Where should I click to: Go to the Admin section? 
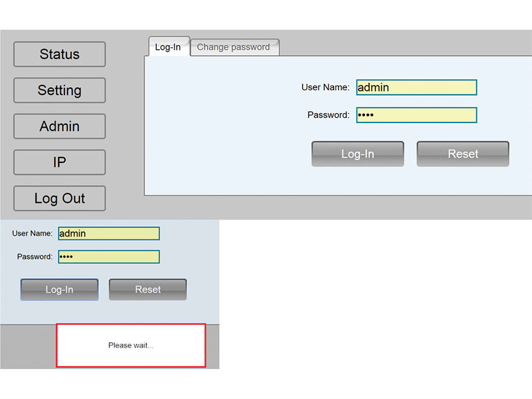click(59, 126)
